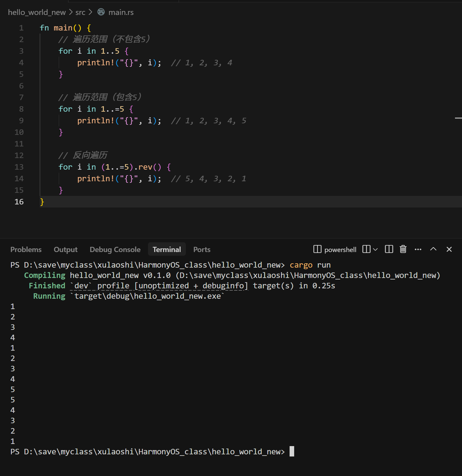462x476 pixels.
Task: Click '[unoptimized + debuginfo]' in terminal output
Action: point(191,286)
